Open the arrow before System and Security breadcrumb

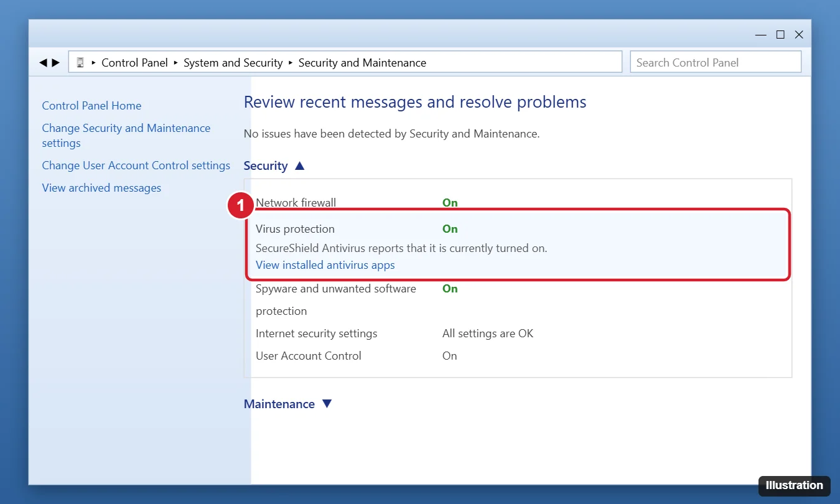click(x=176, y=63)
